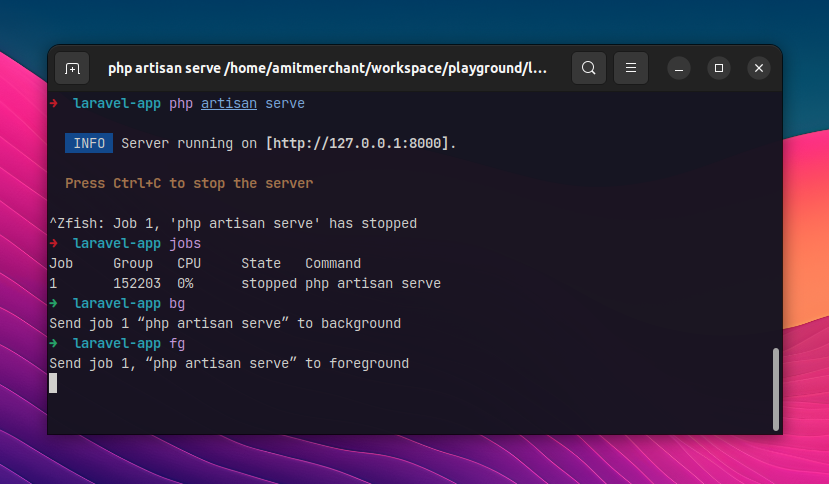Click the 'fg' command text
The image size is (829, 484).
tap(177, 344)
